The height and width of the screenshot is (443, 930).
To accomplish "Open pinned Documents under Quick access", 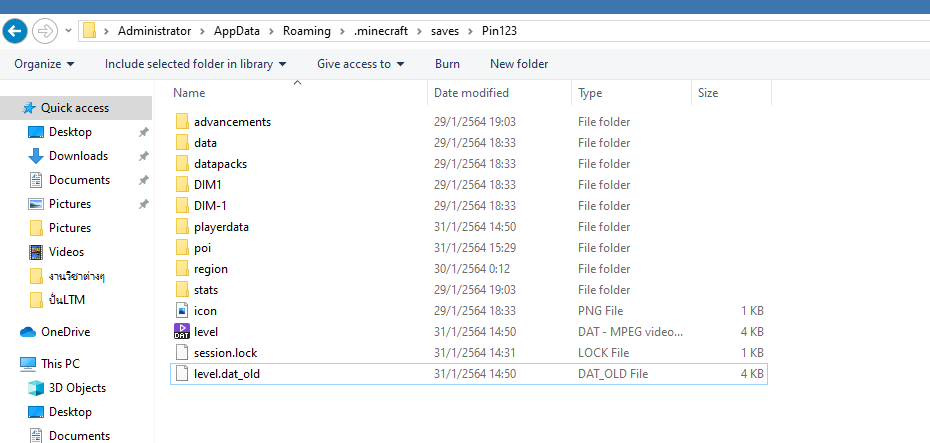I will point(79,180).
